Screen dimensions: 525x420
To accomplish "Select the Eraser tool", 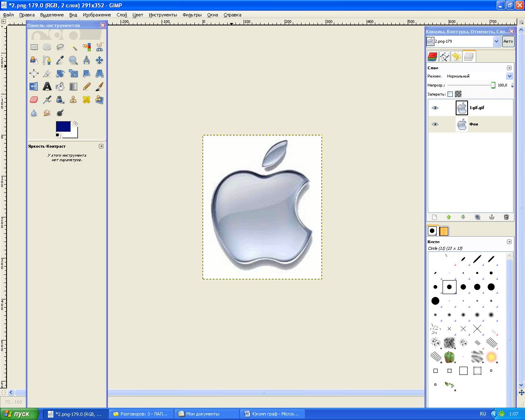I will tap(34, 100).
